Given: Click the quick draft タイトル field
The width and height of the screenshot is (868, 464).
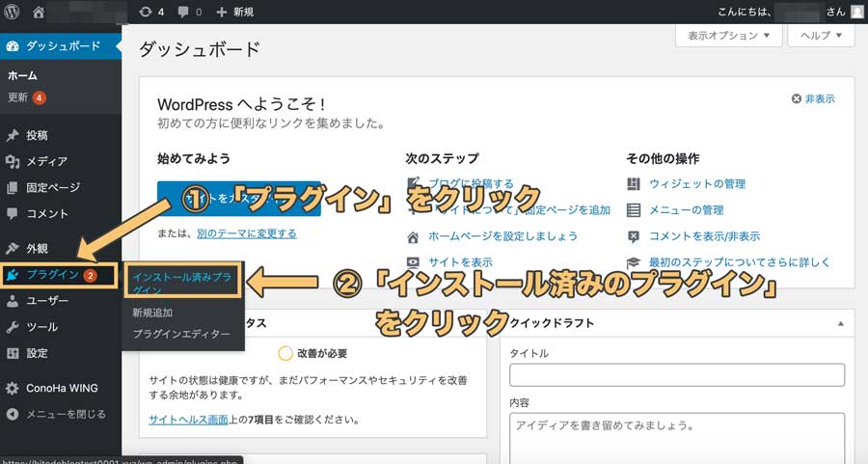Looking at the screenshot, I should point(677,375).
